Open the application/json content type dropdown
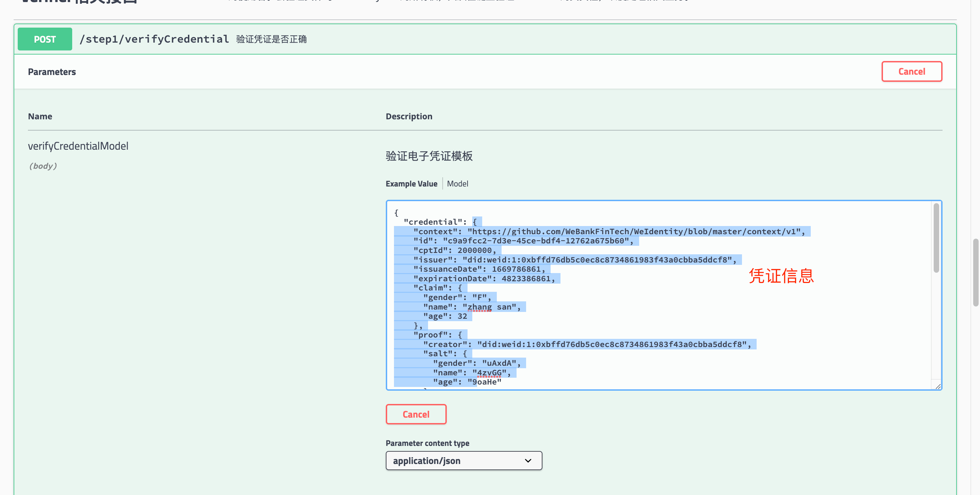Image resolution: width=980 pixels, height=495 pixels. tap(463, 461)
